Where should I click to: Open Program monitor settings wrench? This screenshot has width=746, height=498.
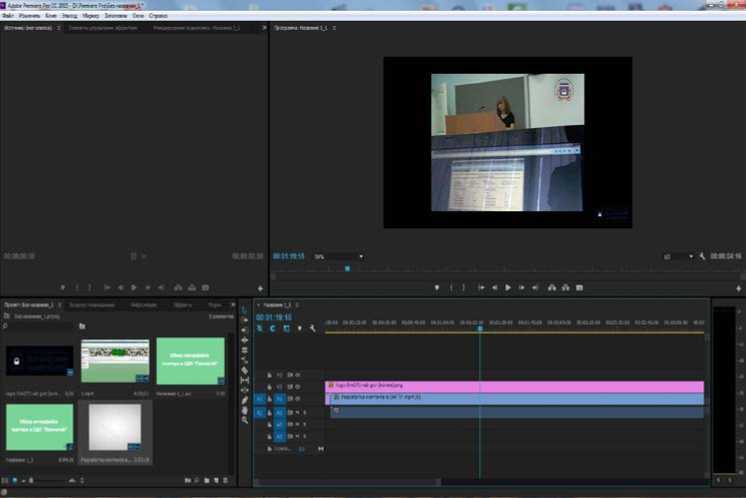click(x=702, y=256)
